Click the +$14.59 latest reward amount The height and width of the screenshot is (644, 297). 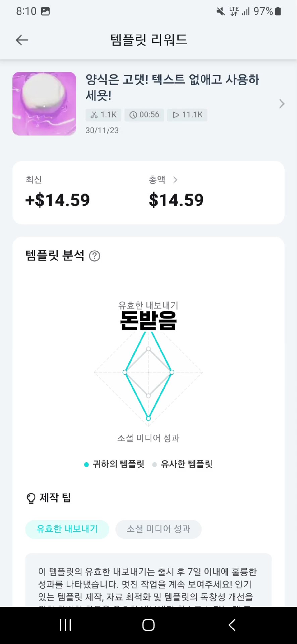click(x=57, y=200)
